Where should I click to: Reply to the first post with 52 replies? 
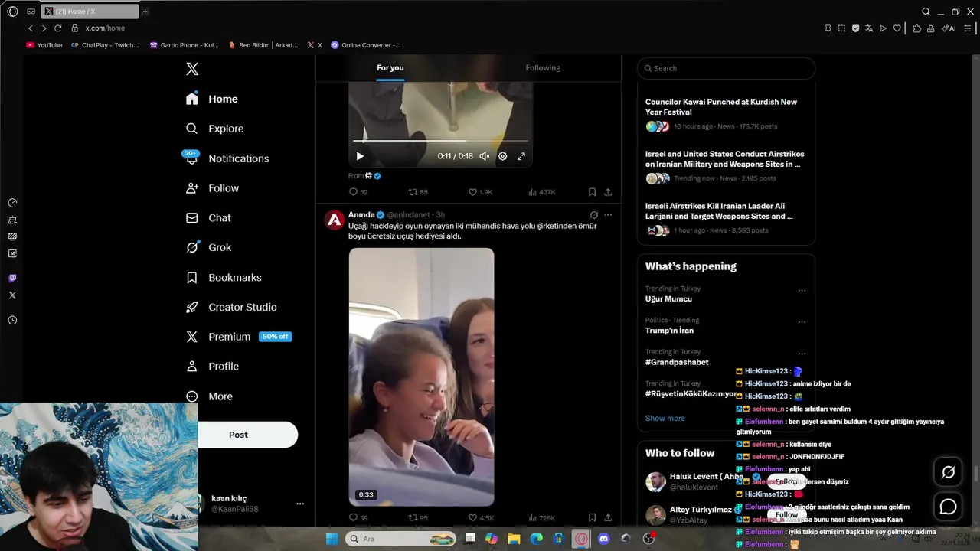358,192
